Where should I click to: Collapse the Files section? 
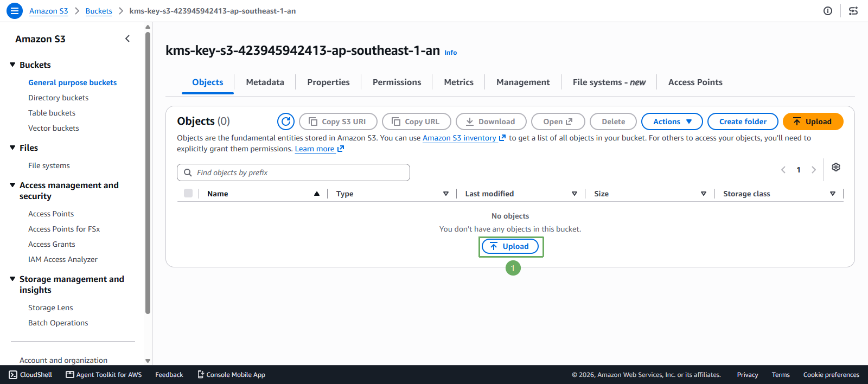(12, 148)
